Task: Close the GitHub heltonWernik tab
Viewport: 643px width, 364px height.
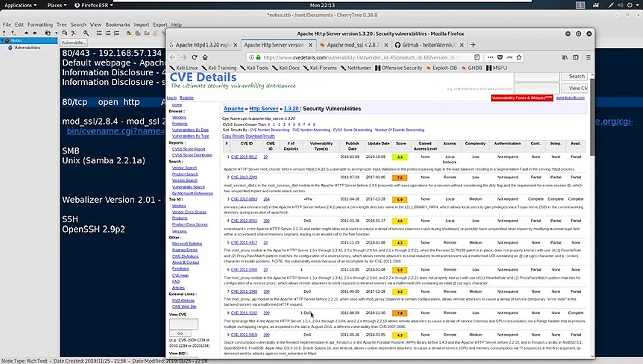Action: (x=462, y=44)
